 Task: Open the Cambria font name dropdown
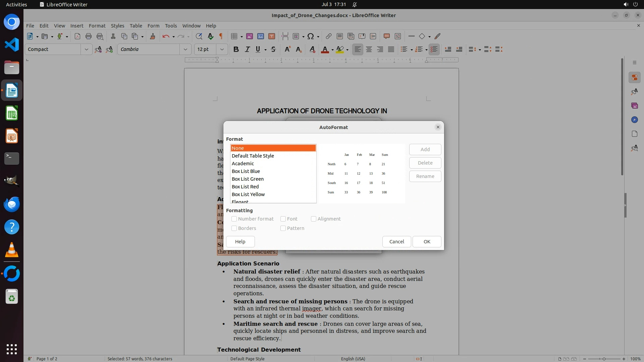(x=185, y=49)
